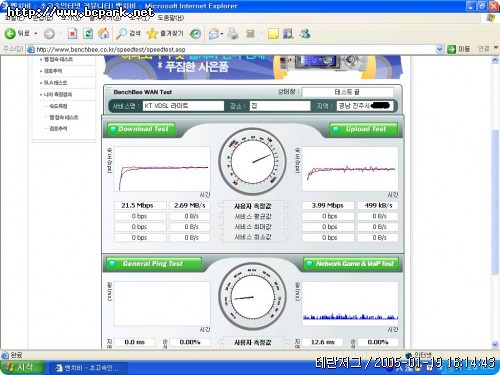Click the 서비스 최대값 row label

pyautogui.click(x=253, y=227)
